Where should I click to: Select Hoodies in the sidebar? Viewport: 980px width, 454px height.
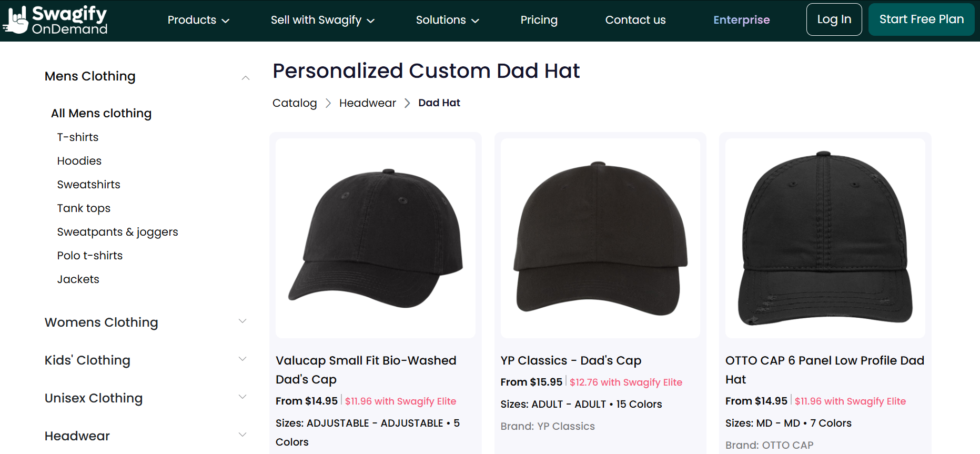[79, 161]
